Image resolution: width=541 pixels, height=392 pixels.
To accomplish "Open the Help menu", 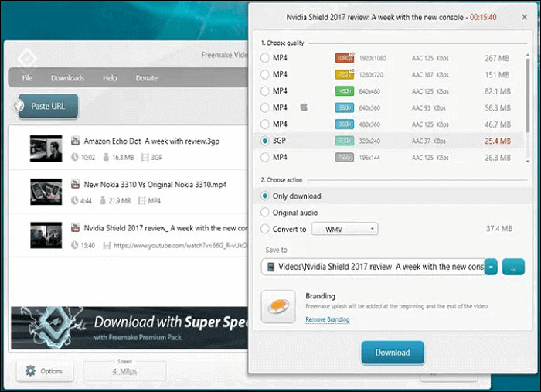I will pos(110,78).
